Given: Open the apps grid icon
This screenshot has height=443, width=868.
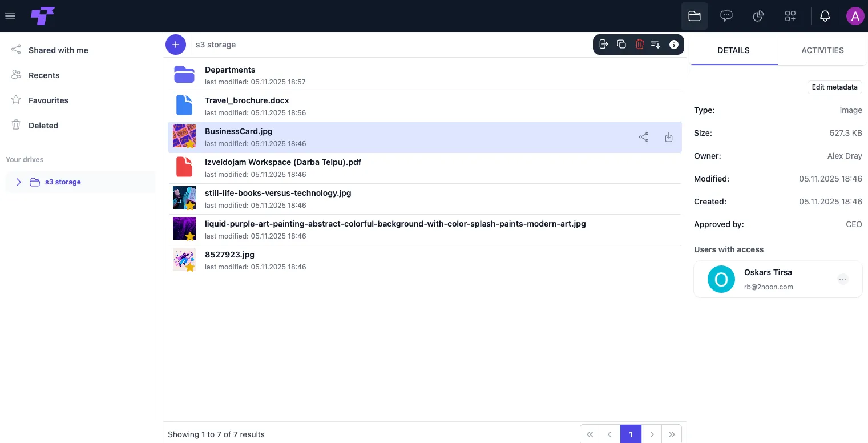Looking at the screenshot, I should coord(790,16).
